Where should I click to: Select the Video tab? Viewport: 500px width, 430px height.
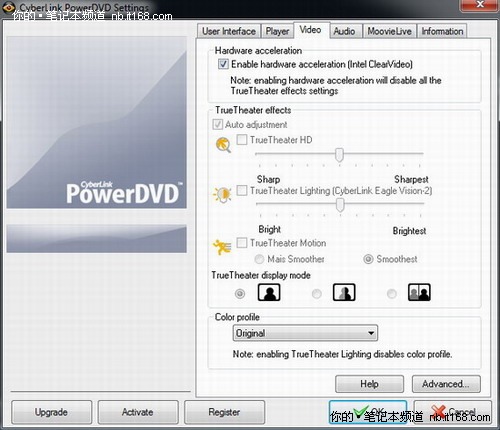coord(311,30)
